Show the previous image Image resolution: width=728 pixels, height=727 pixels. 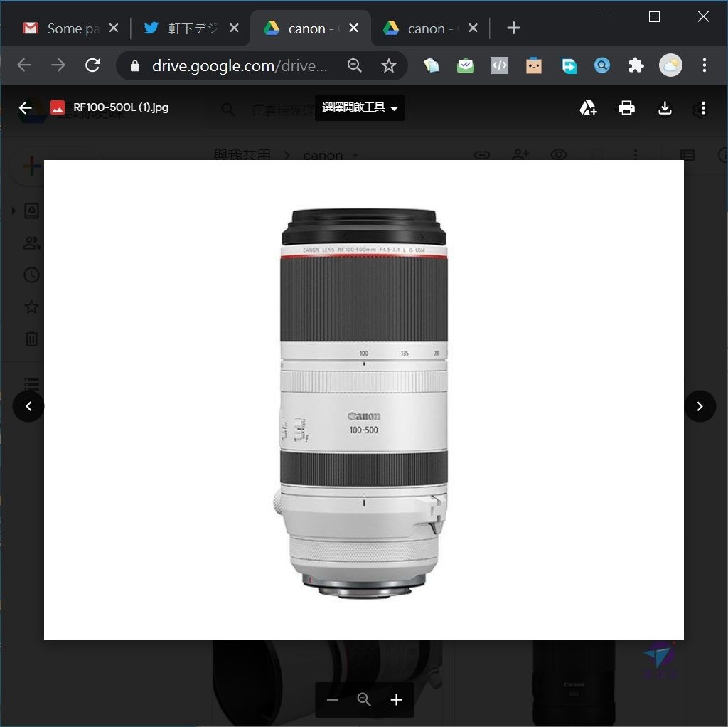(x=28, y=406)
